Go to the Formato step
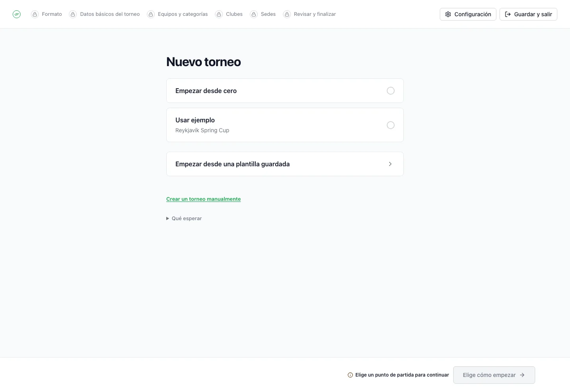 coord(47,14)
